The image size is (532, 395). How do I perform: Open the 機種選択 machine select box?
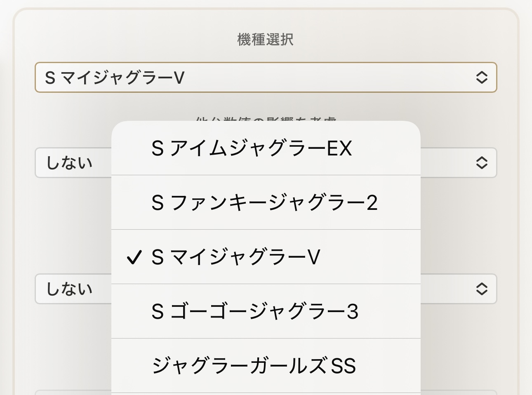pos(266,78)
